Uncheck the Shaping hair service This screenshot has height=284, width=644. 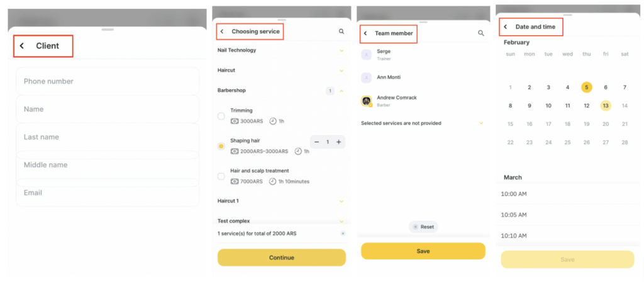click(x=221, y=146)
